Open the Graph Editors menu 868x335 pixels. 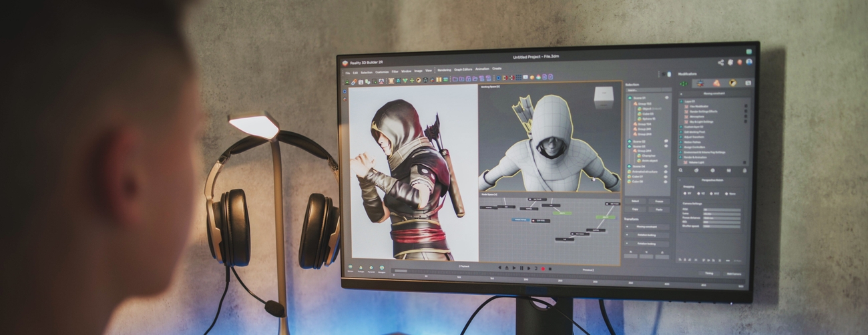(x=463, y=69)
